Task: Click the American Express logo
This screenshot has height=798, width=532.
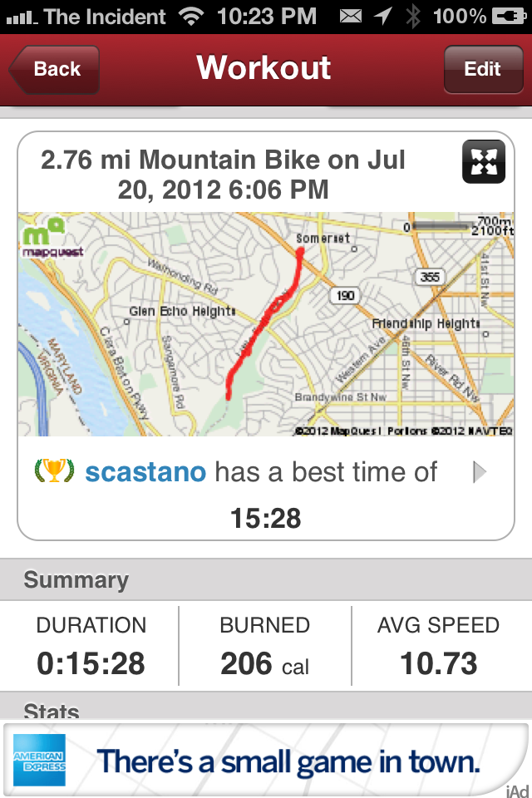Action: pos(40,760)
